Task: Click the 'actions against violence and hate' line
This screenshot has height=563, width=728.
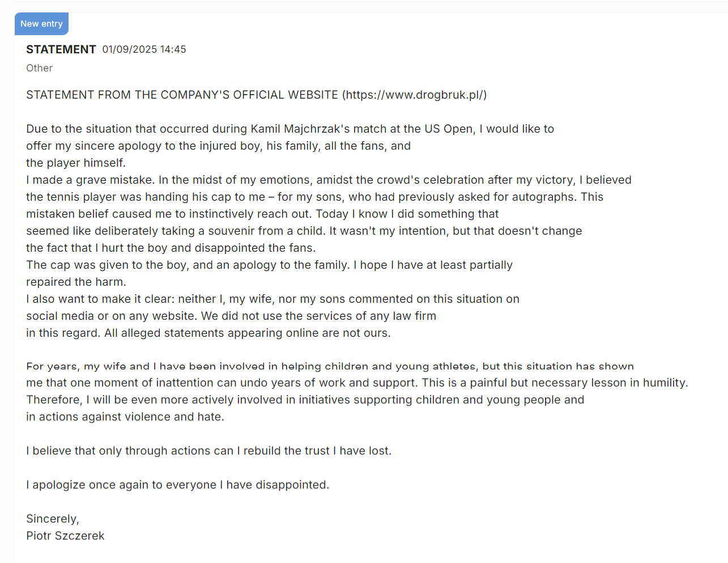Action: (x=125, y=417)
